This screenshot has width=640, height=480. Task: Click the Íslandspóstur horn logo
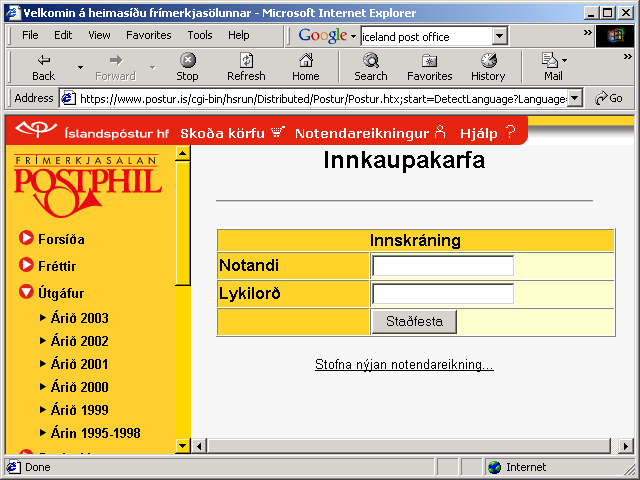tap(36, 130)
